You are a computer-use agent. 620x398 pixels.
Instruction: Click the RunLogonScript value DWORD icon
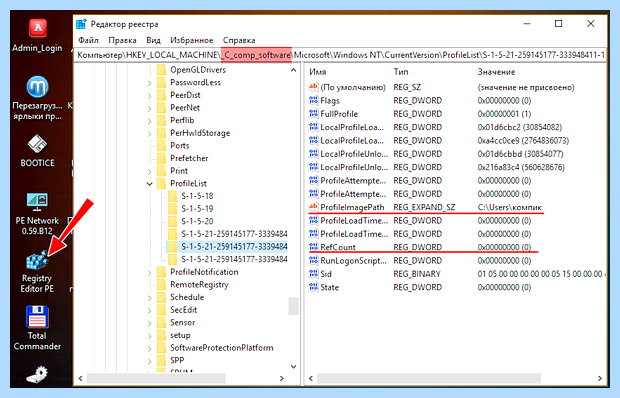[313, 260]
